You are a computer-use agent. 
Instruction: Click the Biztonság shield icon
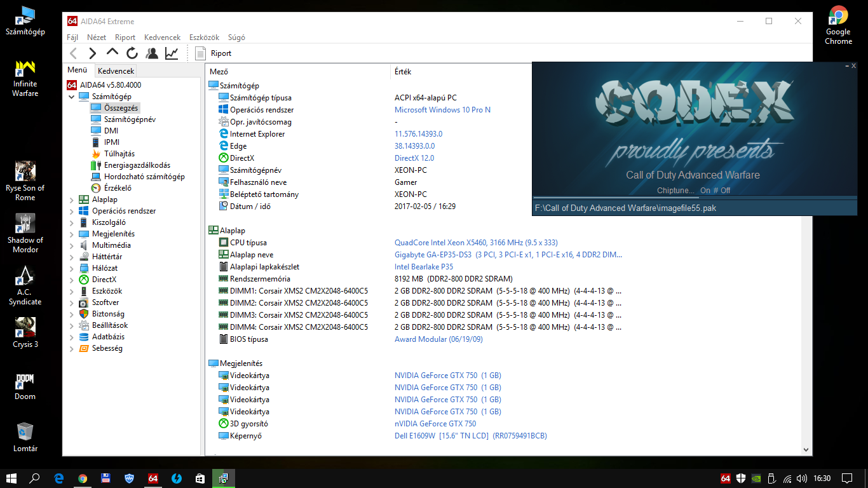point(84,314)
